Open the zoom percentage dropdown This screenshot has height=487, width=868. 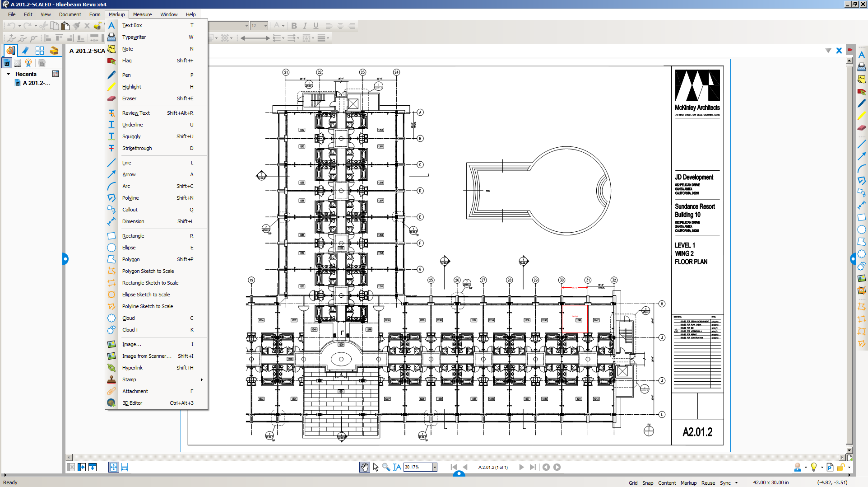[435, 467]
